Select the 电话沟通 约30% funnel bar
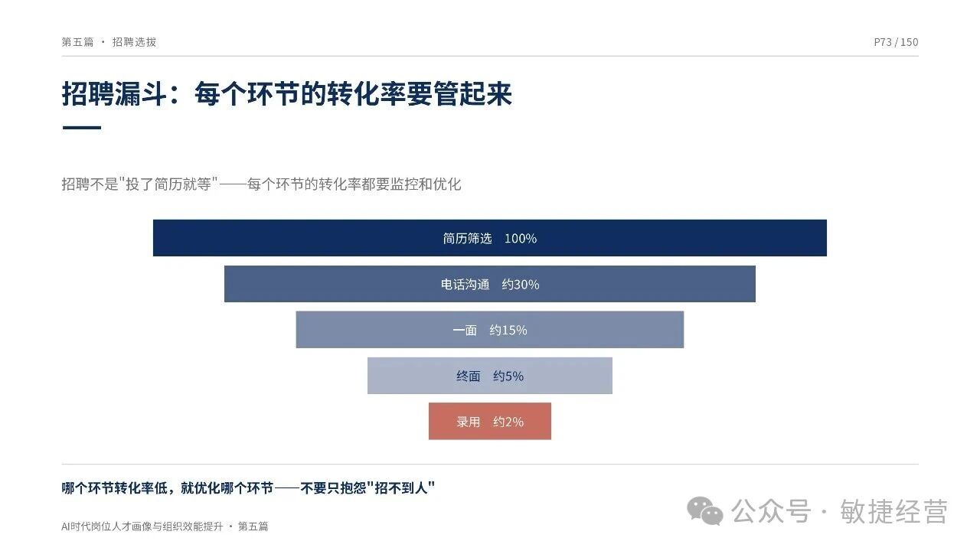The height and width of the screenshot is (551, 980). [x=490, y=284]
